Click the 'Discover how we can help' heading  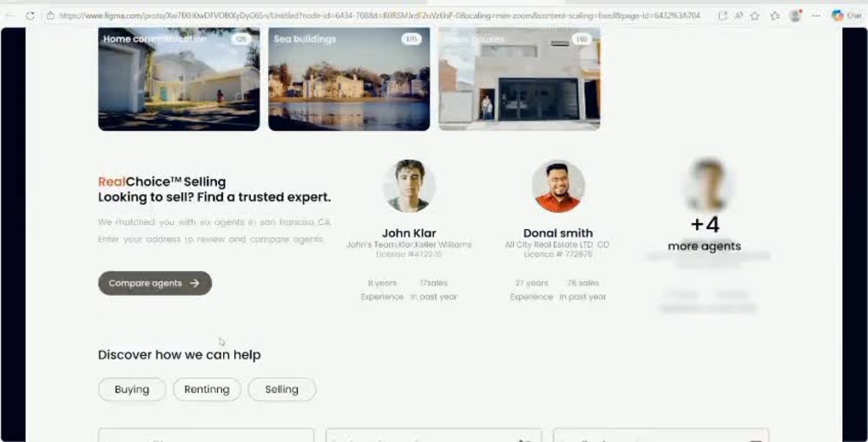[x=180, y=354]
